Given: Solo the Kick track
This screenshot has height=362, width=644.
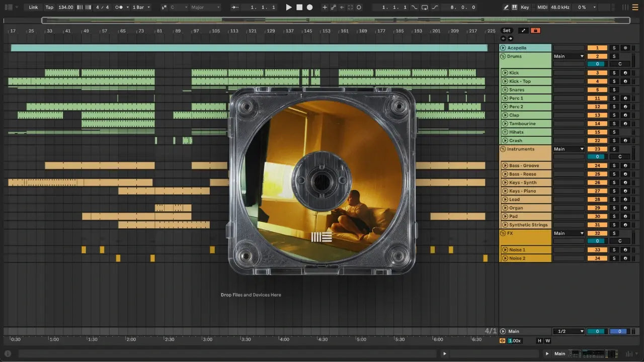Looking at the screenshot, I should pos(614,73).
